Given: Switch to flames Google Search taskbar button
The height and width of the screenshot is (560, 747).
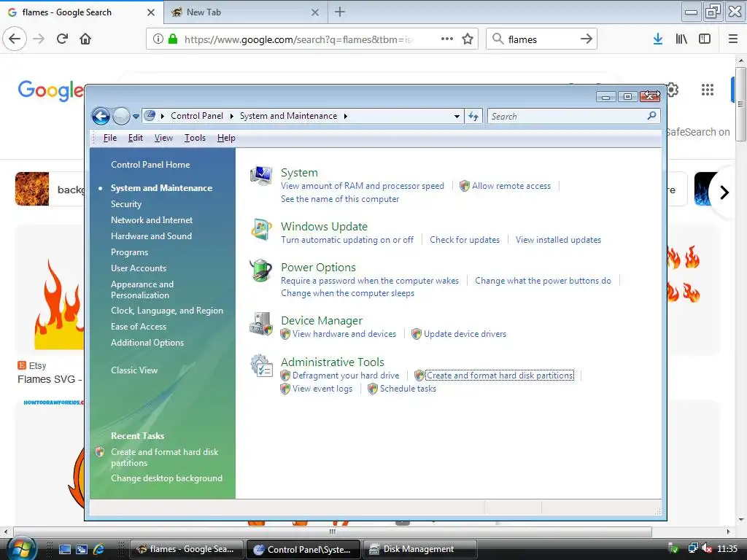Looking at the screenshot, I should [186, 549].
